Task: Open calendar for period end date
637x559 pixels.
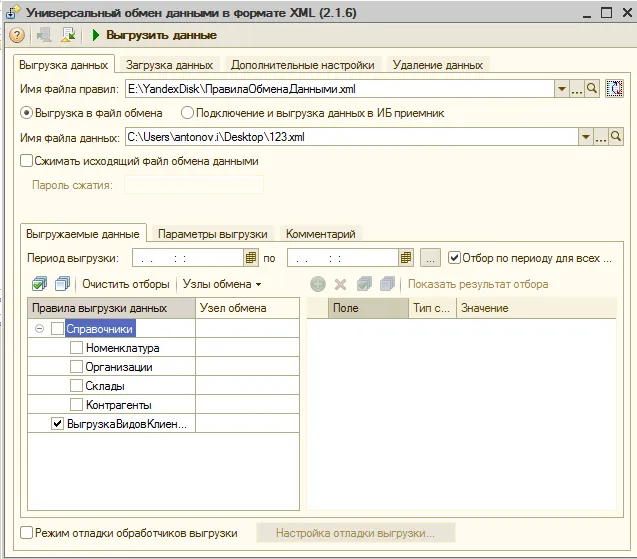Action: (x=406, y=258)
